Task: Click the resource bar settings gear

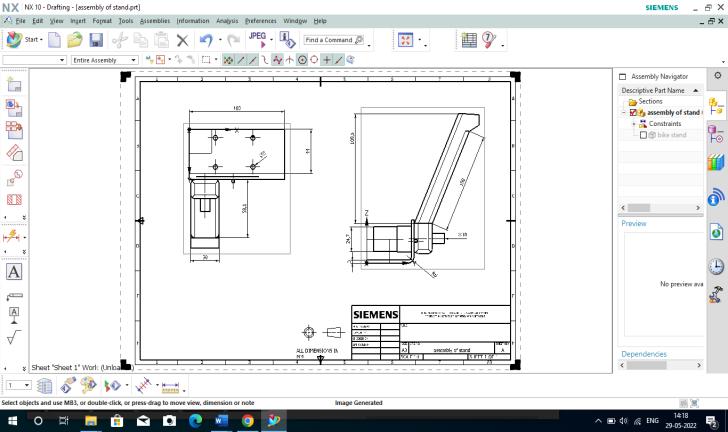Action: 718,76
